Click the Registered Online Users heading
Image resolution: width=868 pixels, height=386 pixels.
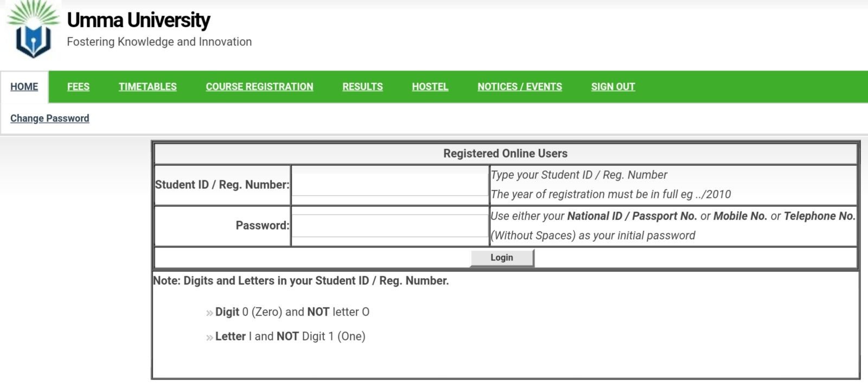click(505, 154)
